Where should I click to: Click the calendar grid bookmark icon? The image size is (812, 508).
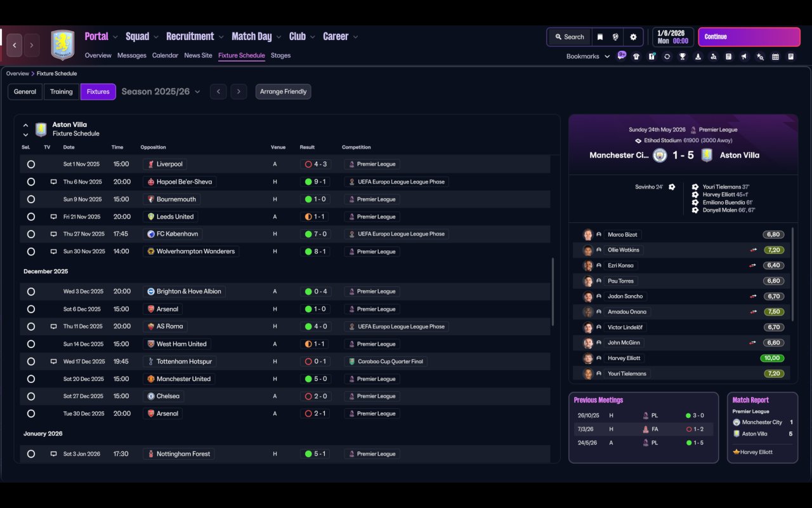click(775, 57)
